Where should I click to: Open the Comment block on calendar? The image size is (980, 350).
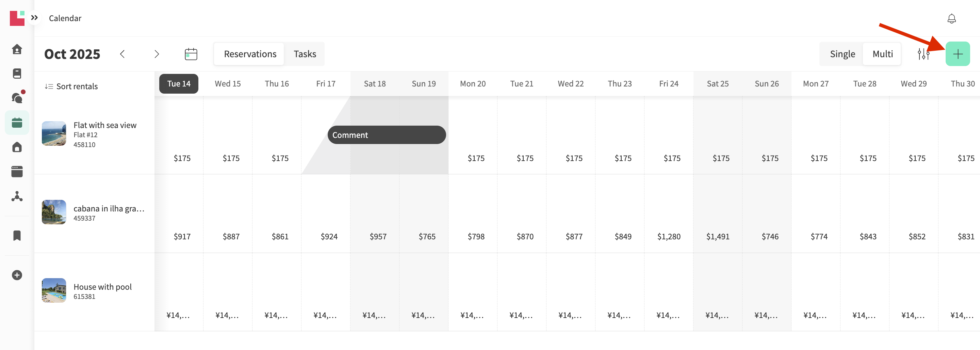point(386,135)
